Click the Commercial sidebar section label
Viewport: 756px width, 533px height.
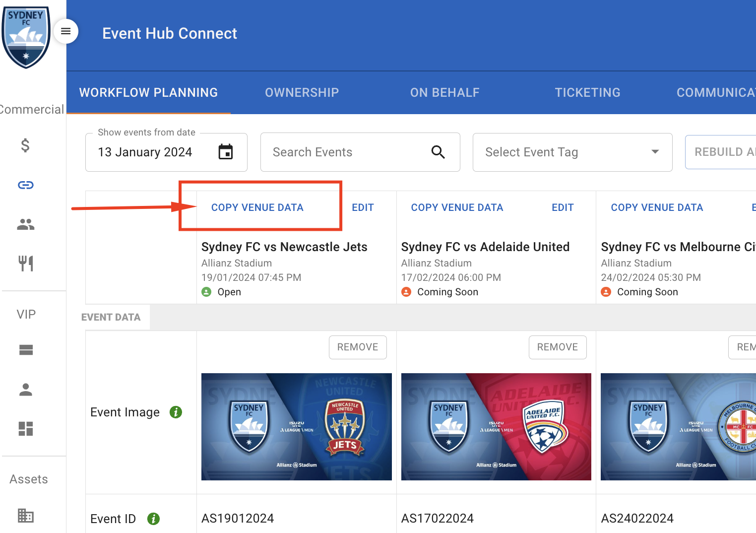tap(32, 110)
